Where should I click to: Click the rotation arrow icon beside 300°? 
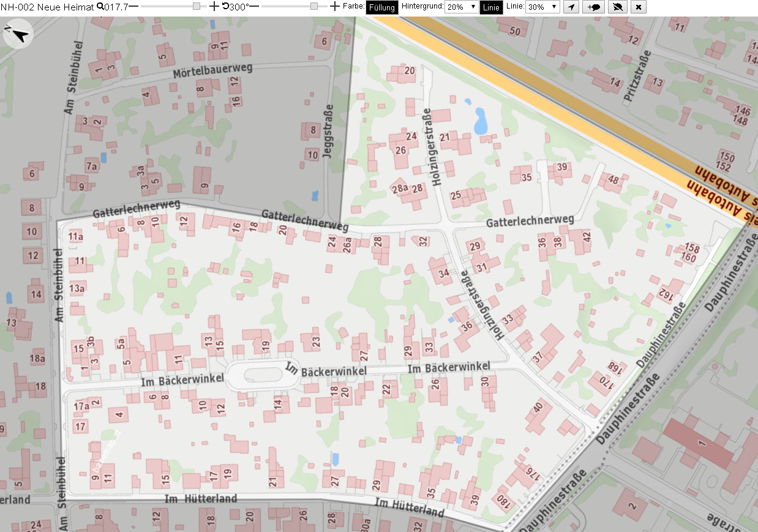[225, 7]
